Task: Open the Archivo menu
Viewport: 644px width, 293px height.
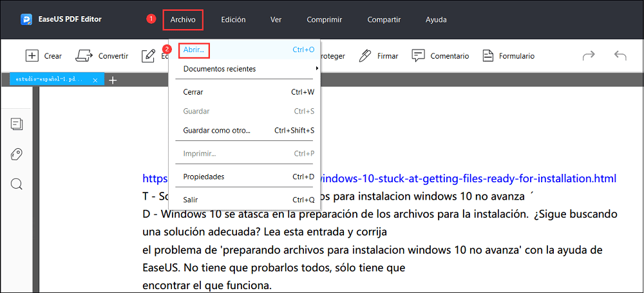Action: click(183, 19)
